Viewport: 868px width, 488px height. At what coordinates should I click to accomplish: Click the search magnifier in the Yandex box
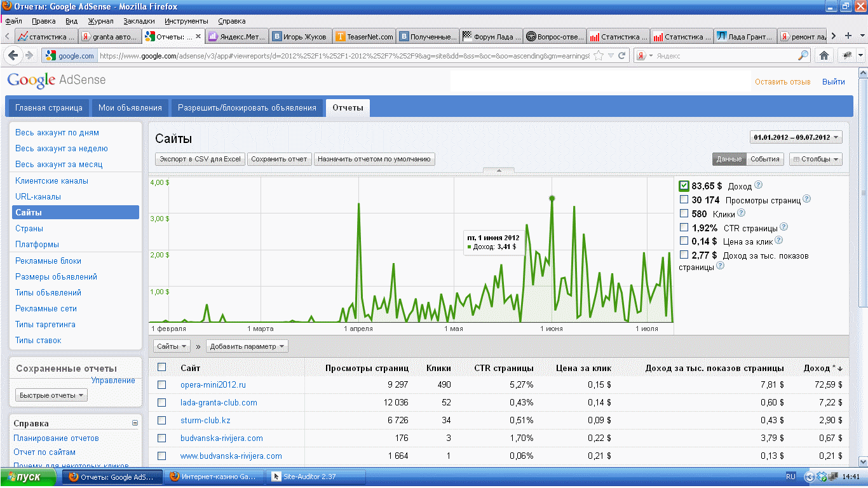(x=803, y=56)
